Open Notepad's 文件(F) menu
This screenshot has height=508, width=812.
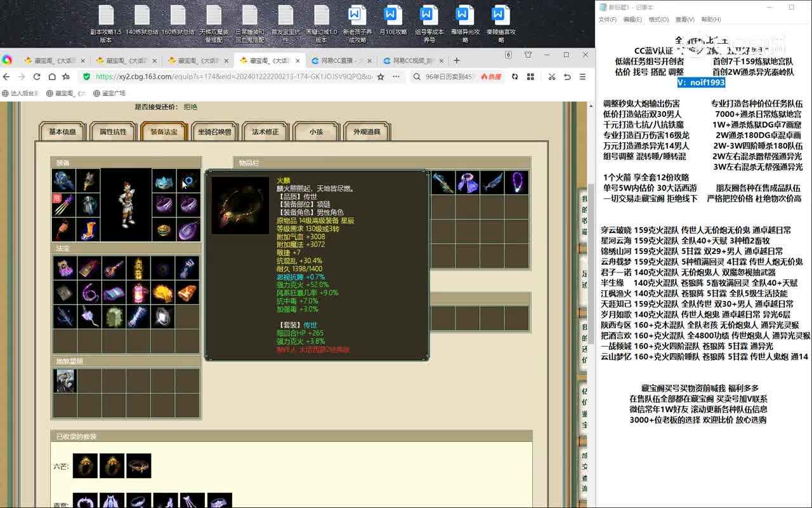click(608, 20)
